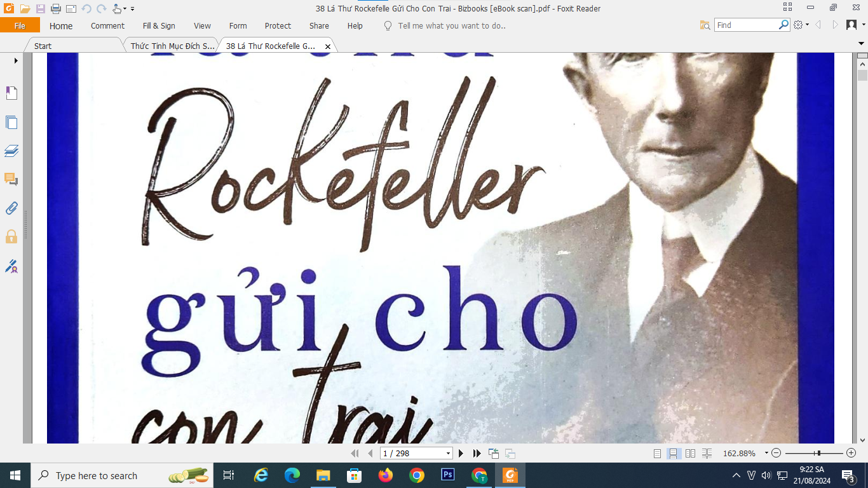Open Photoshop from the taskbar

pyautogui.click(x=448, y=475)
